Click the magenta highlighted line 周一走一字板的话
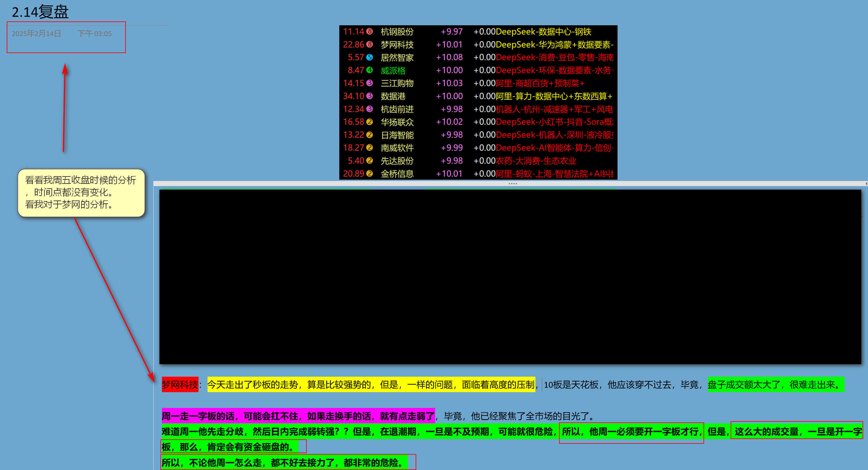The image size is (868, 470). pyautogui.click(x=298, y=416)
